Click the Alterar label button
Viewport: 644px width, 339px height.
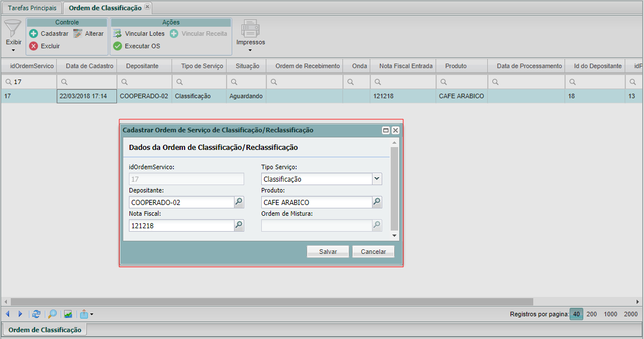(94, 34)
